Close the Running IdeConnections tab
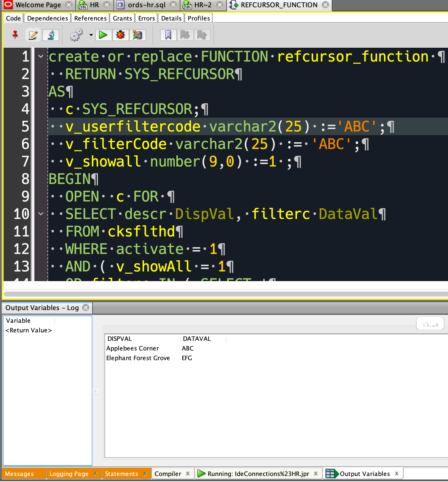Image resolution: width=448 pixels, height=482 pixels. pos(316,474)
